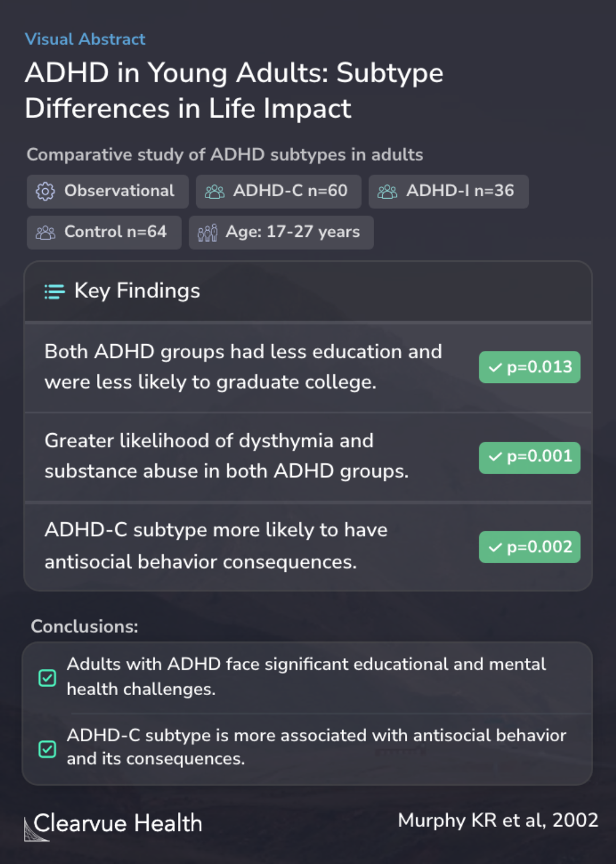This screenshot has height=864, width=616.
Task: Click the people icon next to ADHD-C n=60
Action: click(x=214, y=192)
